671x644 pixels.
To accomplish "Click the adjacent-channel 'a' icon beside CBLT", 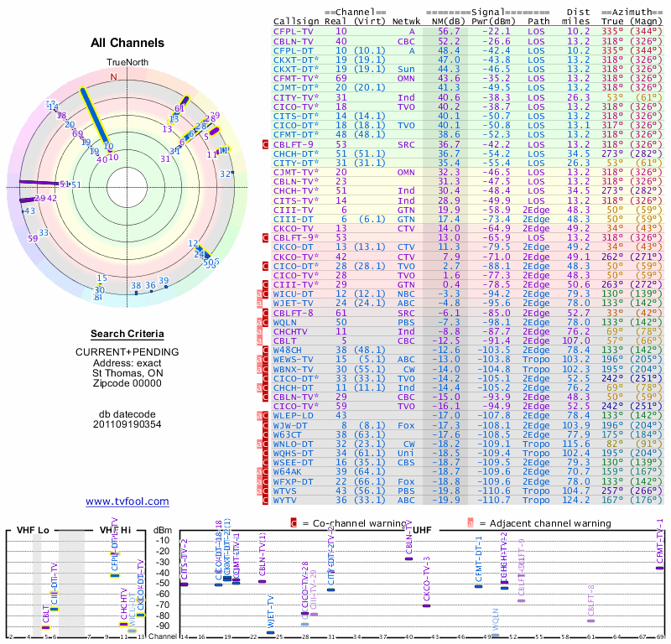I will point(259,341).
